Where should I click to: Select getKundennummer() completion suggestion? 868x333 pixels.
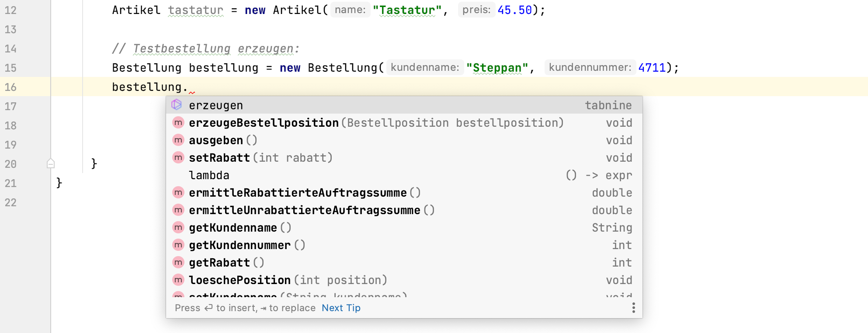240,245
